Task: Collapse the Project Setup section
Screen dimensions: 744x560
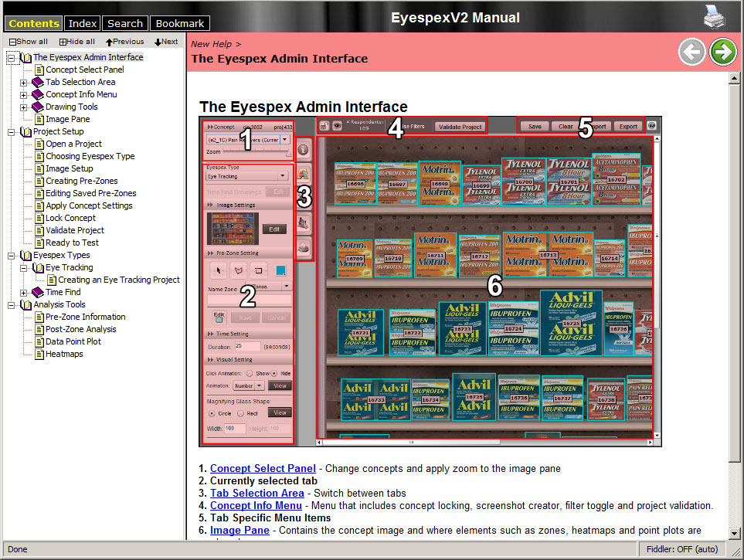Action: [x=11, y=131]
